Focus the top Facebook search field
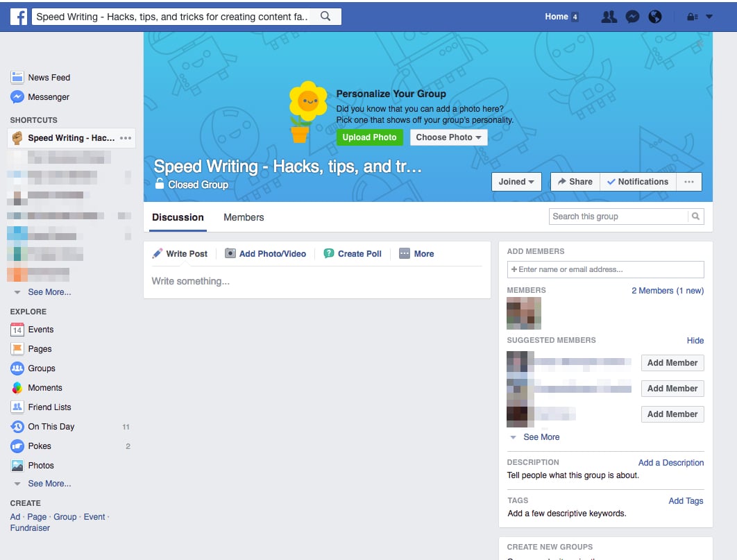737x560 pixels. [173, 17]
